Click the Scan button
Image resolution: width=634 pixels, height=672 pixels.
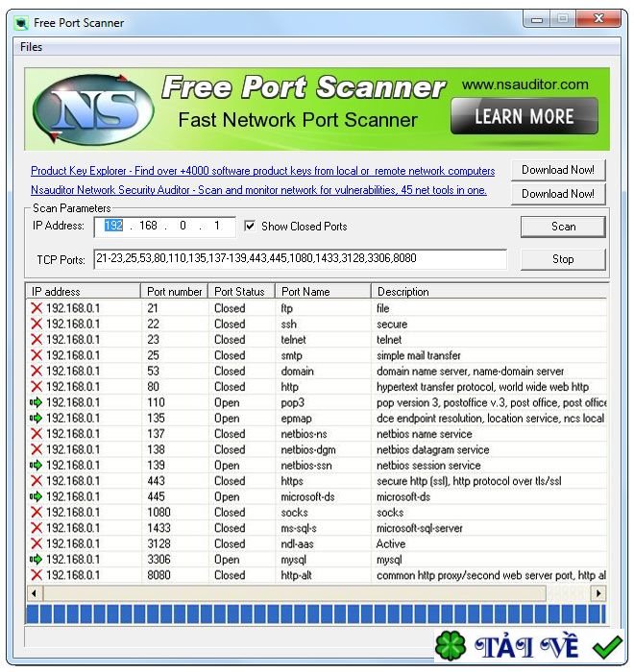click(563, 227)
